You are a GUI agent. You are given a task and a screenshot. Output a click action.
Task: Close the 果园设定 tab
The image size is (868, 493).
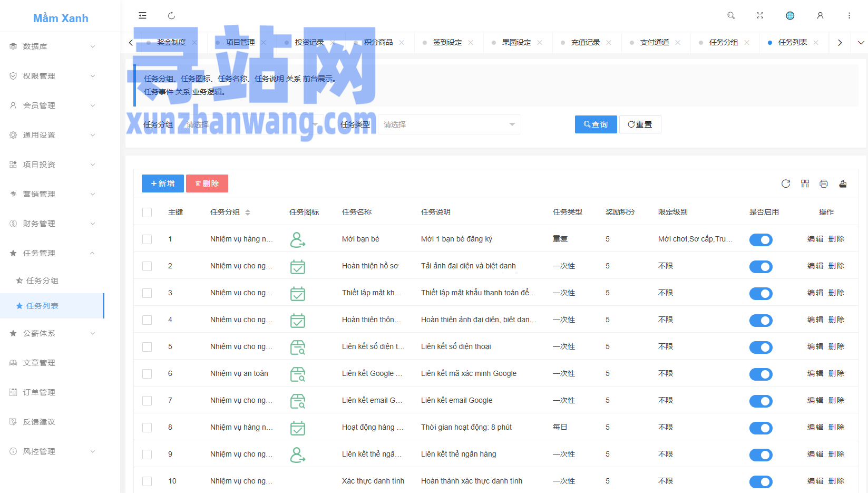pos(540,43)
